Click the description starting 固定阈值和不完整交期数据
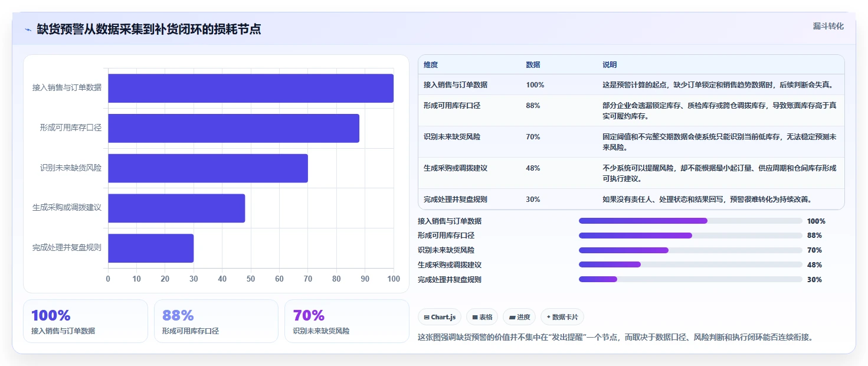Image resolution: width=868 pixels, height=366 pixels. tap(720, 142)
